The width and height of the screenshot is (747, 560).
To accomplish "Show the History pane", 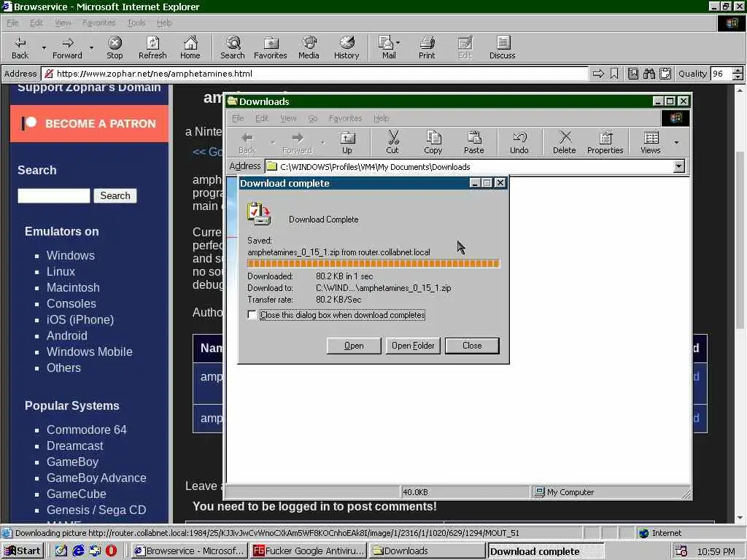I will click(x=347, y=47).
